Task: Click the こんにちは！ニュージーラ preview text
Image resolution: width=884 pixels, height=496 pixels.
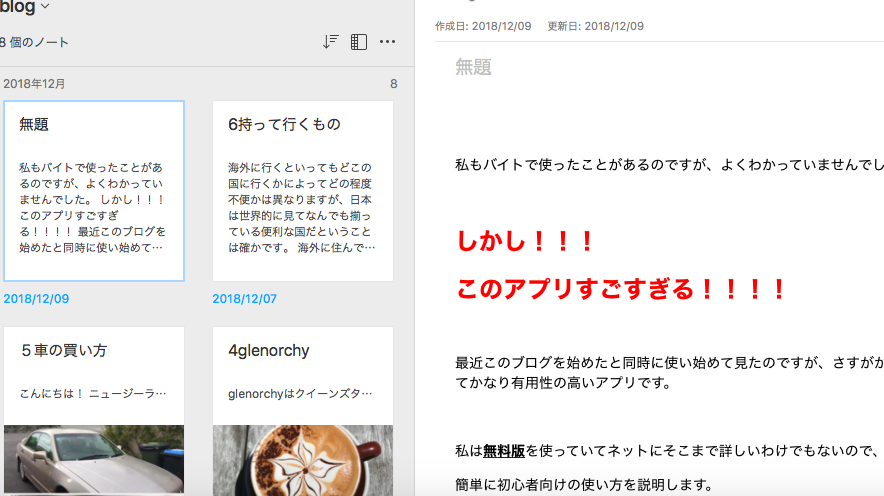Action: pos(93,393)
